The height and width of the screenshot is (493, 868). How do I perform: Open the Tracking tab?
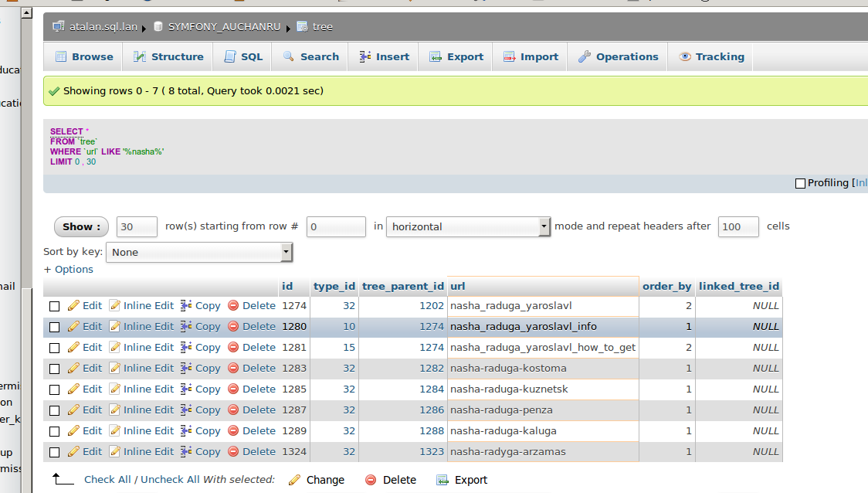[711, 56]
